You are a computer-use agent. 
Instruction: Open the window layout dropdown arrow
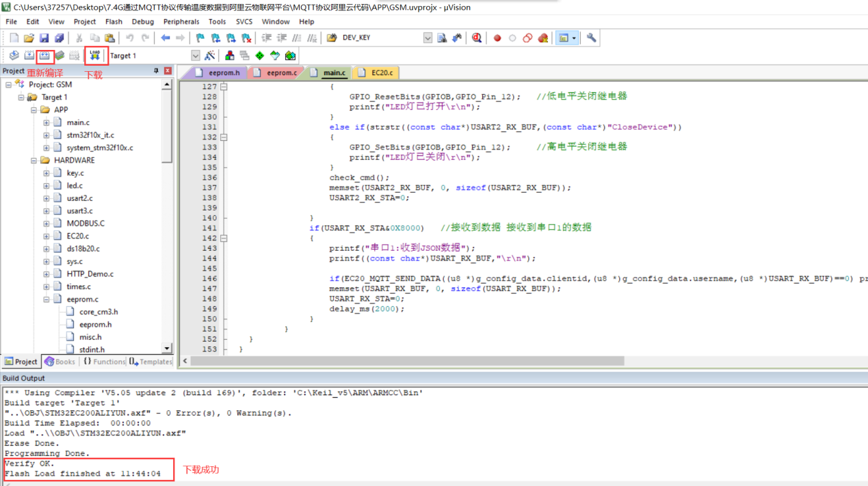574,38
